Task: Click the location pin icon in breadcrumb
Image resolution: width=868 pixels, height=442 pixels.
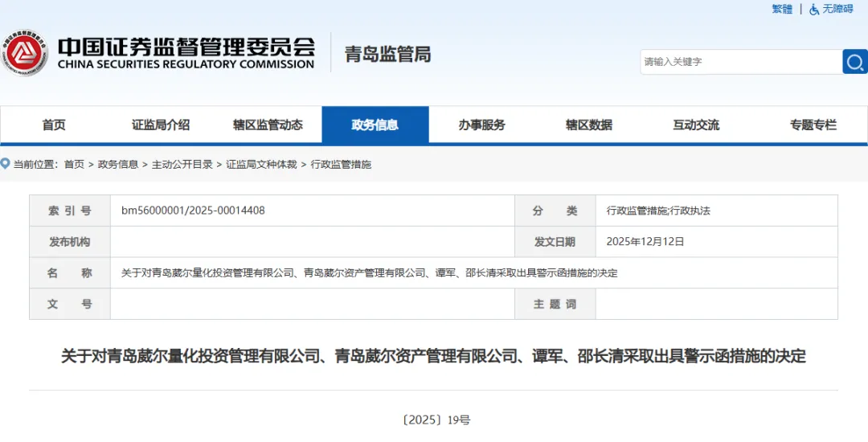Action: (x=6, y=164)
